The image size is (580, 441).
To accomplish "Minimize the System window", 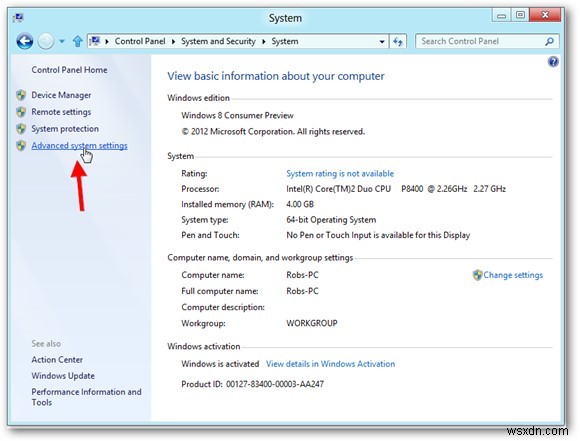I will [x=501, y=15].
